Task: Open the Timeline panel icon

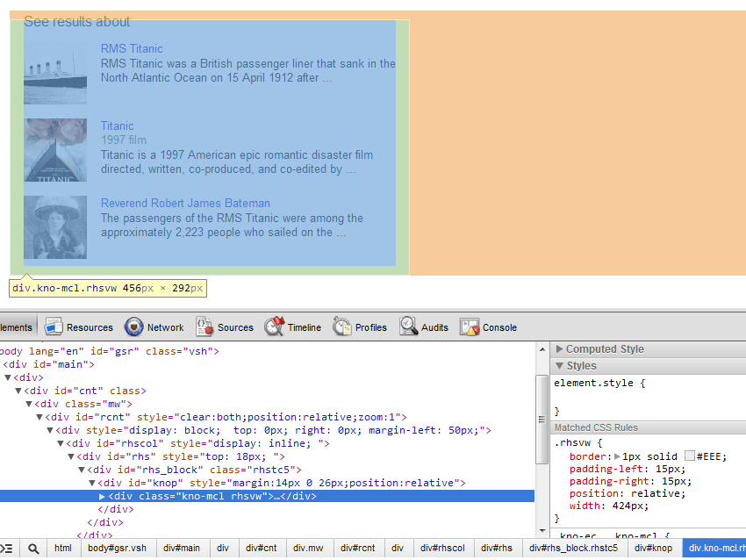Action: tap(275, 327)
